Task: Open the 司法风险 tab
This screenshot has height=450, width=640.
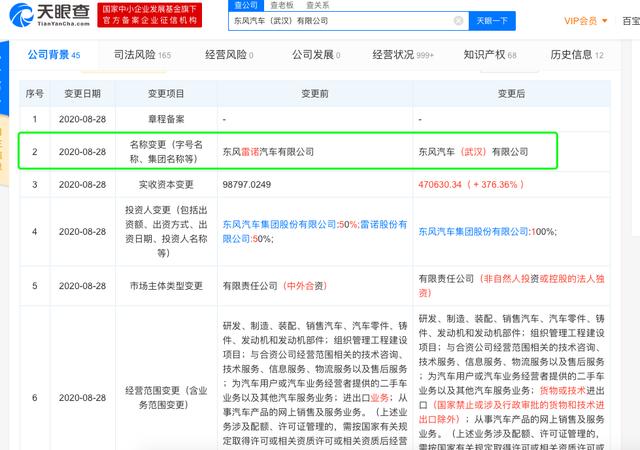Action: (142, 55)
